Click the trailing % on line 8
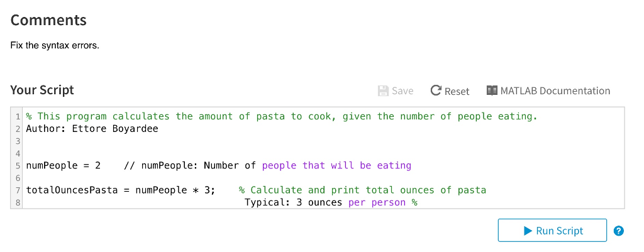The width and height of the screenshot is (644, 252). [x=414, y=203]
